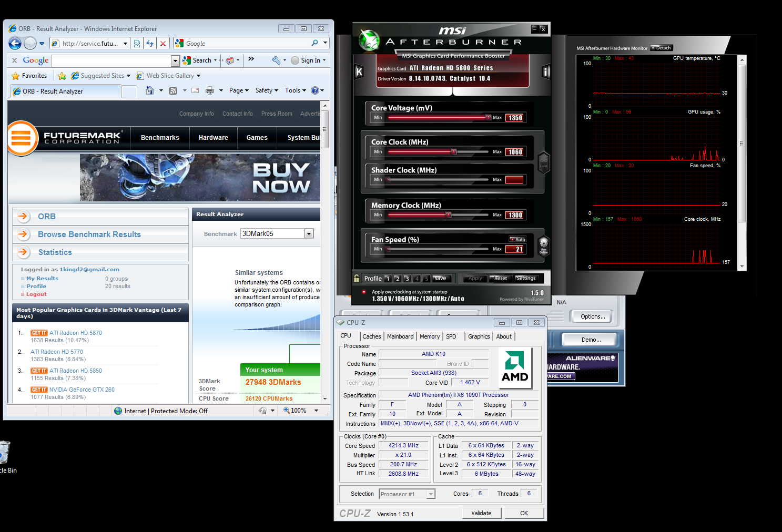Image resolution: width=782 pixels, height=532 pixels.
Task: Click Detach in Afterburner Hardware Monitor
Action: point(661,48)
